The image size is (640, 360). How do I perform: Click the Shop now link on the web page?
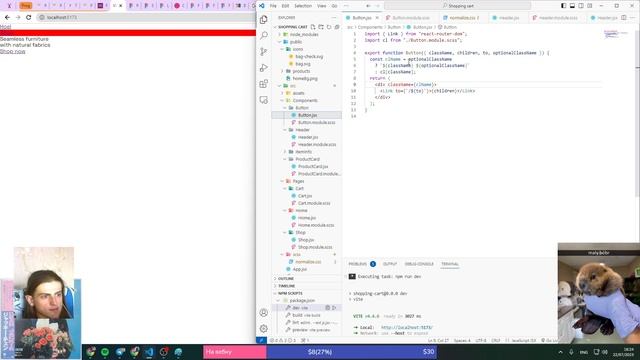click(13, 51)
